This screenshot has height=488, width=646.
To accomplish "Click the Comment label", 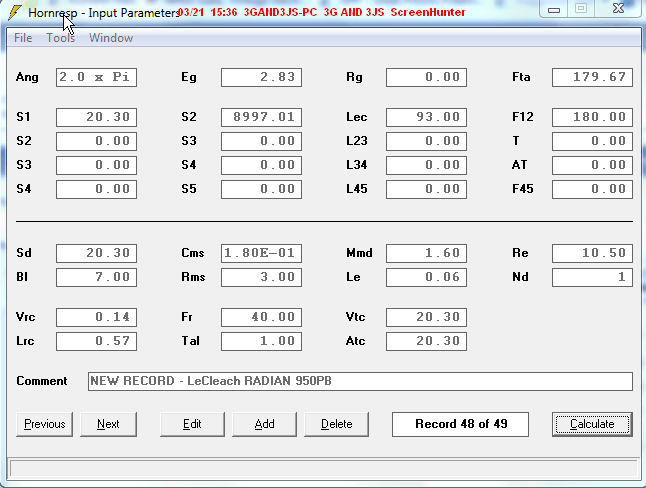I will coord(42,381).
